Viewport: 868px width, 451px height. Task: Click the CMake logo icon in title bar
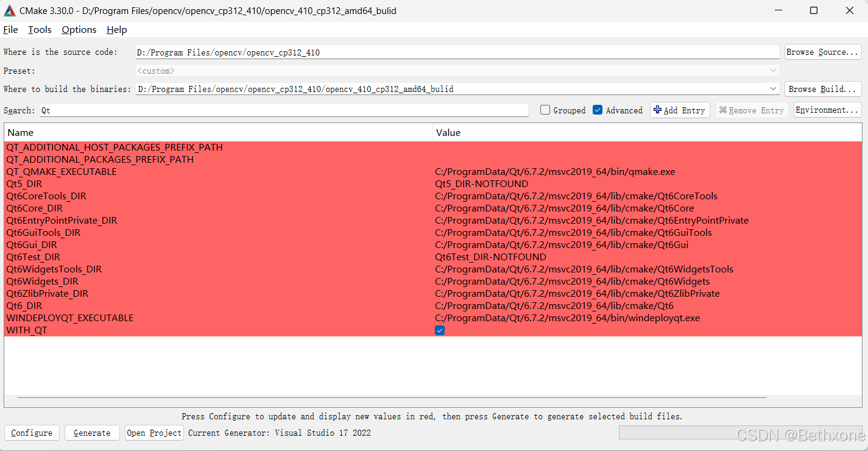[10, 10]
